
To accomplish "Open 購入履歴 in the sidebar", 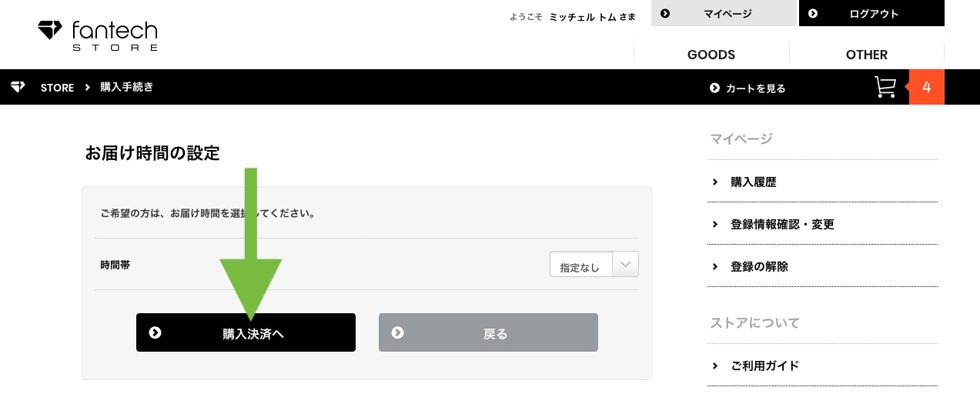I will [x=822, y=182].
